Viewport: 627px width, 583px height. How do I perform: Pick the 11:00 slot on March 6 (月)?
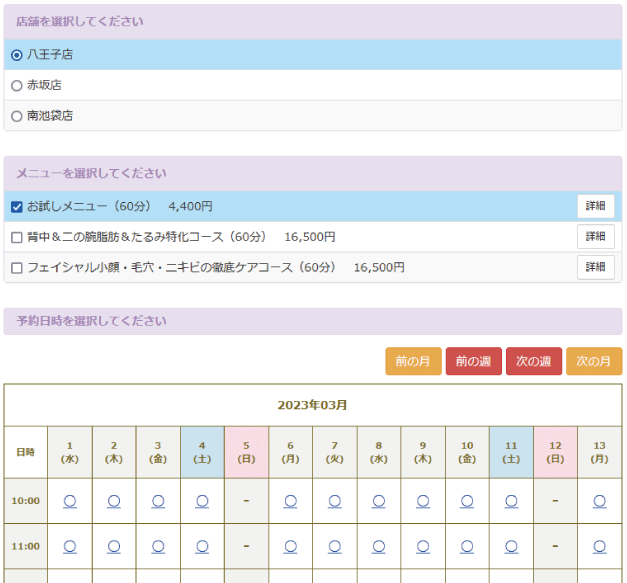290,546
